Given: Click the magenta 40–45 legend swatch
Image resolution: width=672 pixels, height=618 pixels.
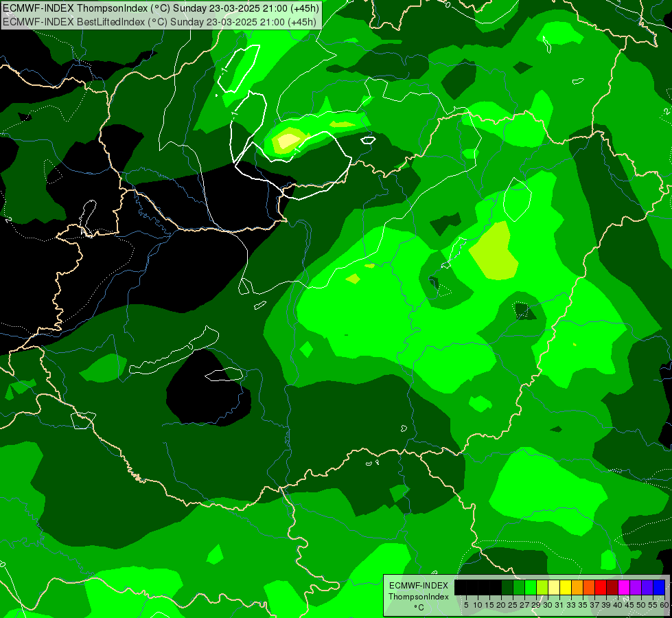Looking at the screenshot, I should tap(624, 587).
